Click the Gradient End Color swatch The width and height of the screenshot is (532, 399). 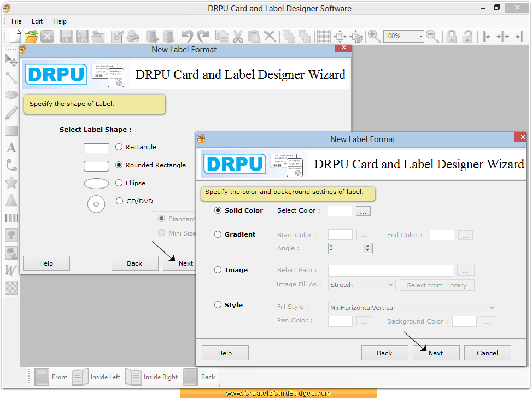[x=442, y=235]
